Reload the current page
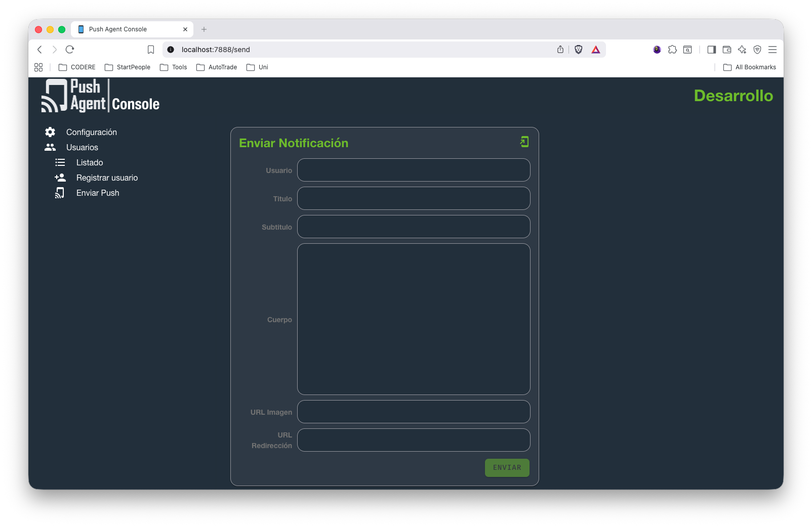 point(70,50)
